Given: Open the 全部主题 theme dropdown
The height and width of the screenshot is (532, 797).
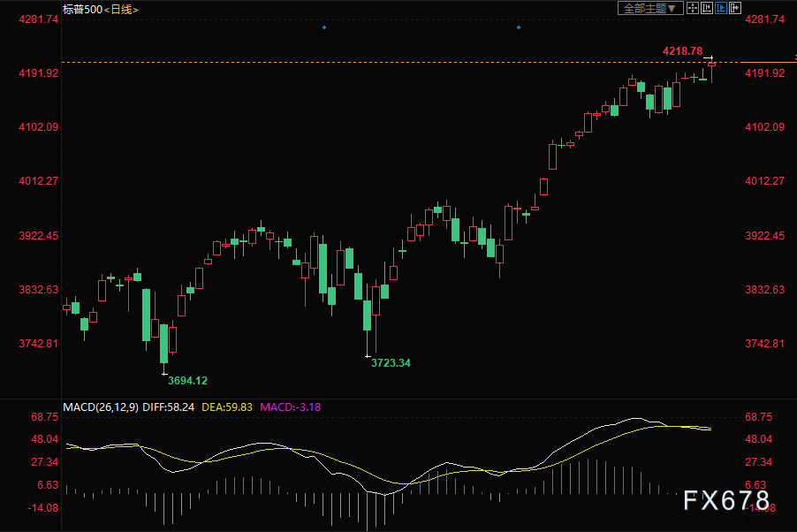Looking at the screenshot, I should point(650,8).
